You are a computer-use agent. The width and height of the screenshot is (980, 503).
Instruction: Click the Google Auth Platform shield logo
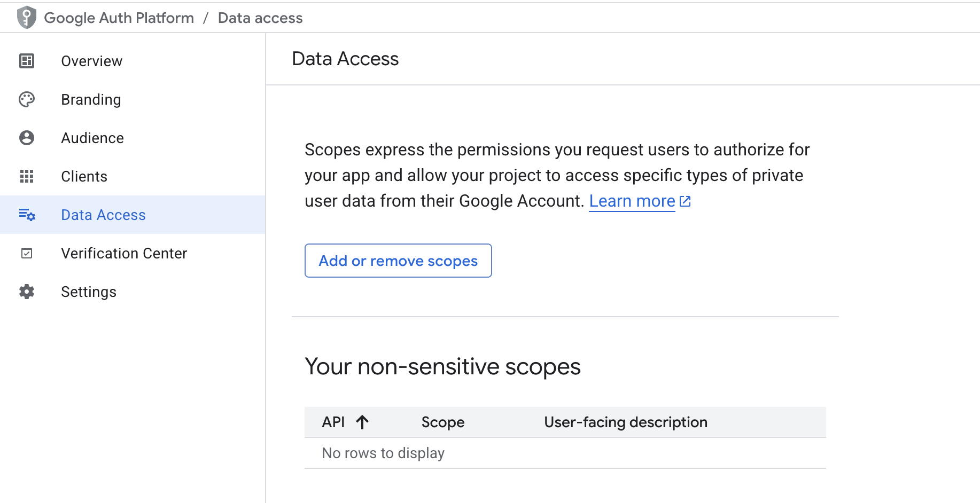(x=27, y=17)
